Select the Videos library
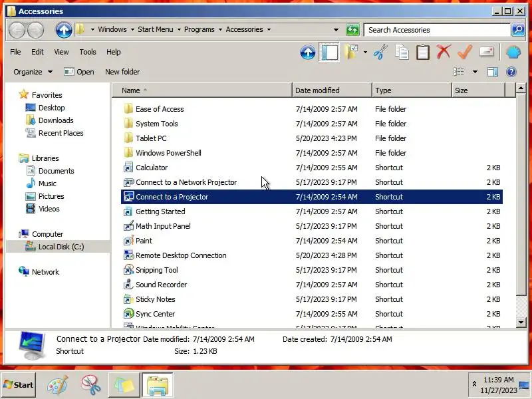The image size is (532, 399). pos(49,209)
